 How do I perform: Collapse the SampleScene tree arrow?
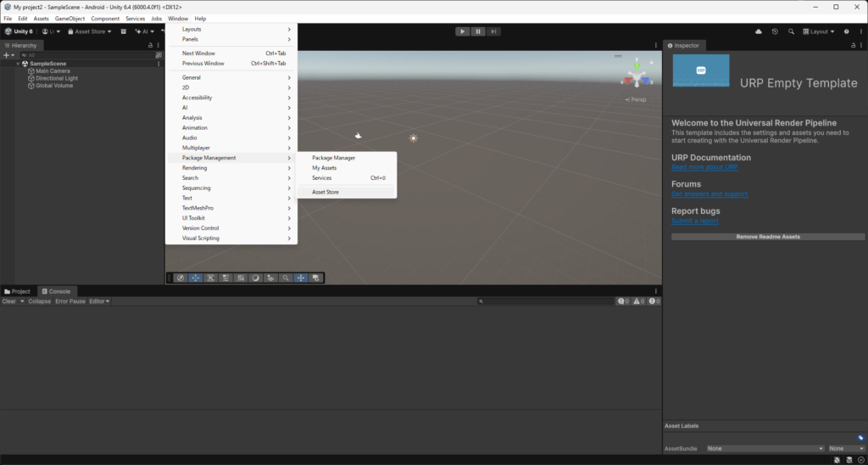[x=19, y=64]
